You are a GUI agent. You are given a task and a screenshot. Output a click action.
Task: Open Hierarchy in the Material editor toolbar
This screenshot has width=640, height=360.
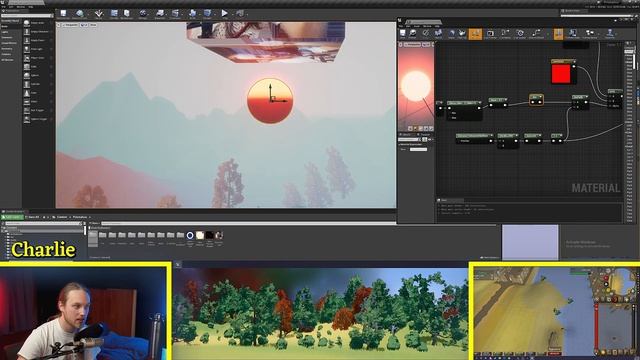[x=610, y=34]
